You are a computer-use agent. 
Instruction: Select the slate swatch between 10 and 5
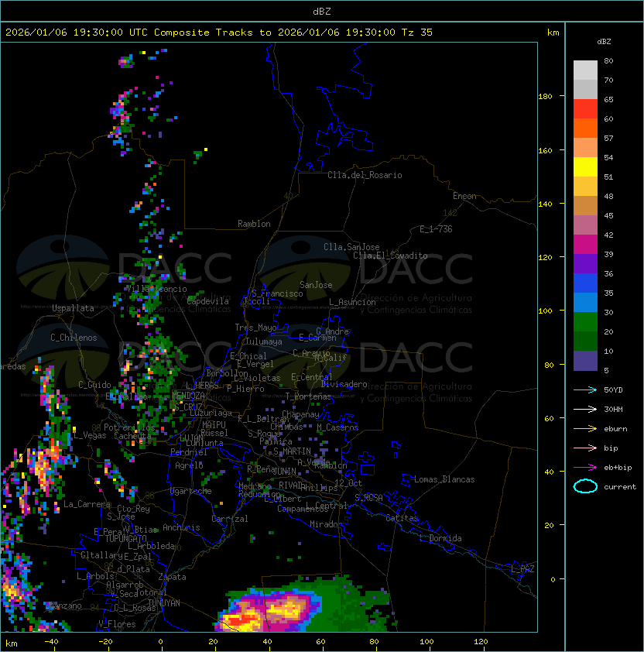585,361
